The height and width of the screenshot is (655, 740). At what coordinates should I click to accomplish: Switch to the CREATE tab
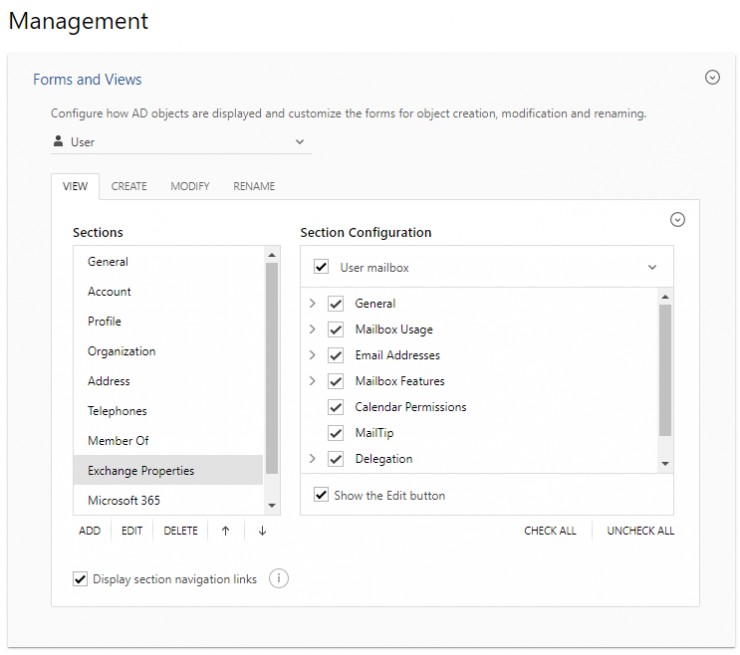(129, 186)
